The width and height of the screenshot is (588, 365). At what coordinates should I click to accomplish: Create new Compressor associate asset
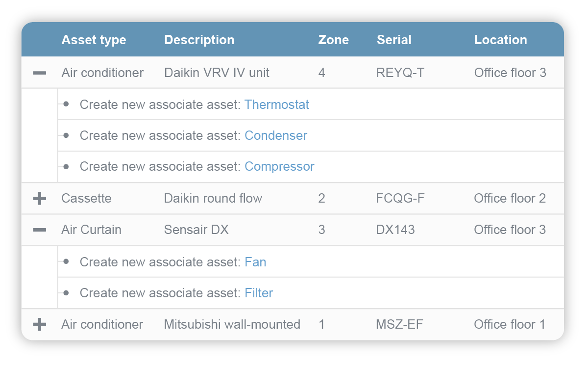279,167
